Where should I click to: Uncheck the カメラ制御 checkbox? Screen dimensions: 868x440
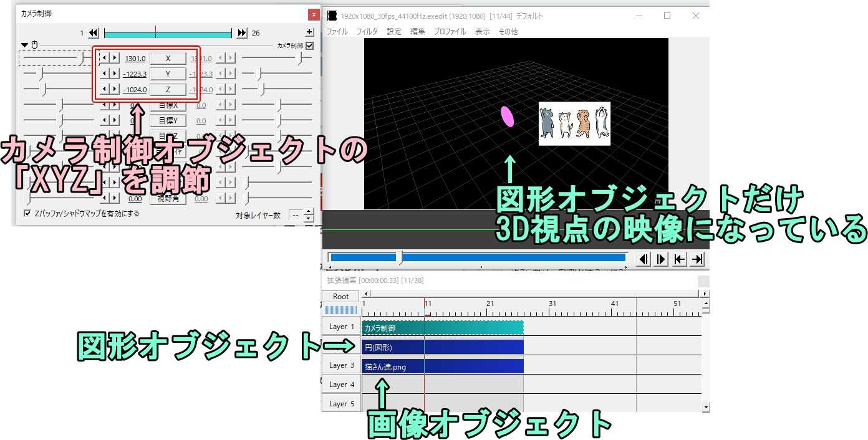point(309,45)
